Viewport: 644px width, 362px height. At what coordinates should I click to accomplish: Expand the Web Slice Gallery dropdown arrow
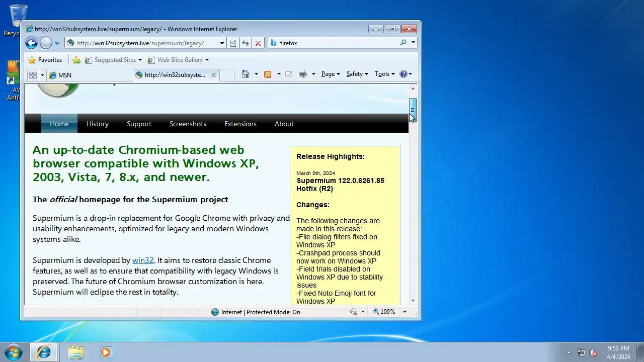point(206,60)
